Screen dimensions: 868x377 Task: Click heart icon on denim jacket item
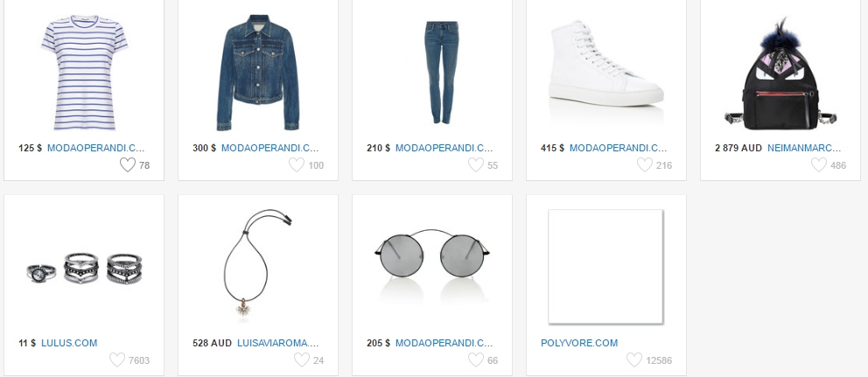[297, 164]
